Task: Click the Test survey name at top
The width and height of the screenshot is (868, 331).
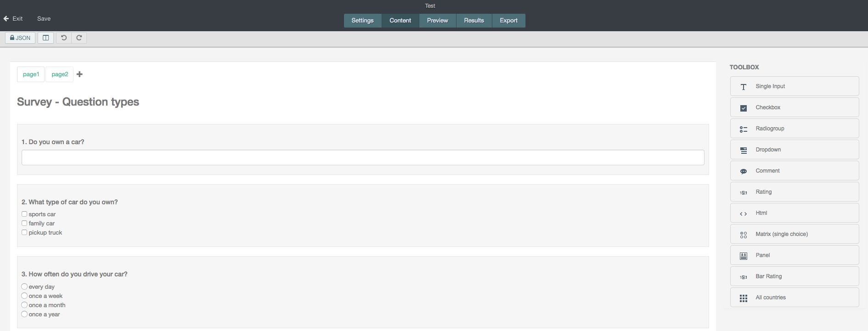Action: click(x=430, y=6)
